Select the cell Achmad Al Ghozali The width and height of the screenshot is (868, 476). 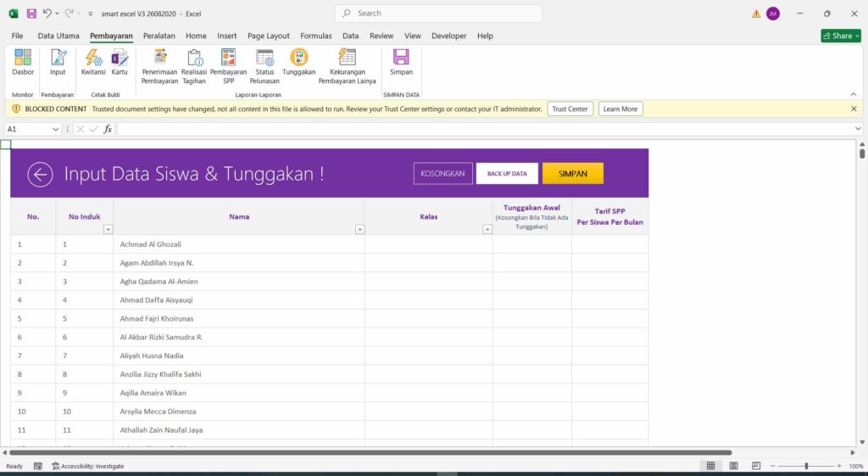[239, 244]
